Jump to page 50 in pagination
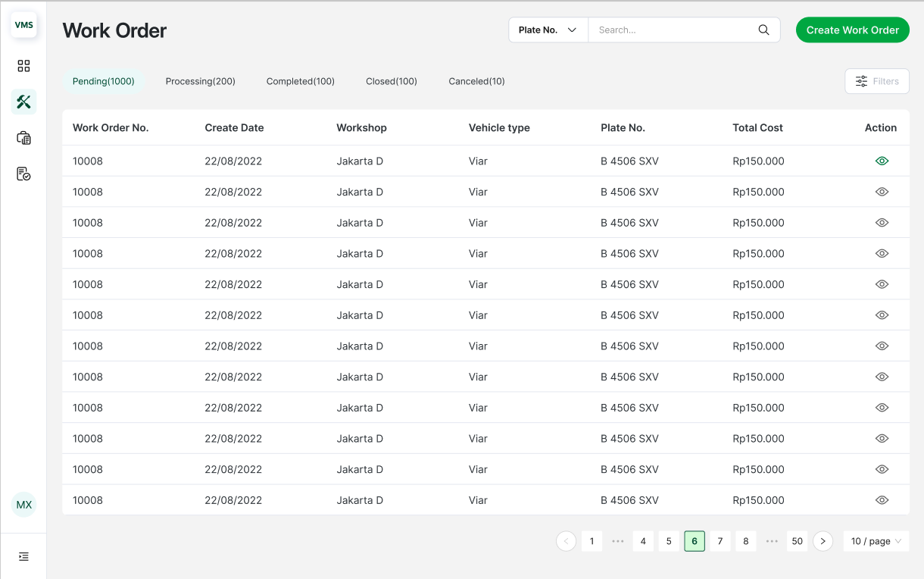Viewport: 924px width, 579px height. click(x=797, y=541)
